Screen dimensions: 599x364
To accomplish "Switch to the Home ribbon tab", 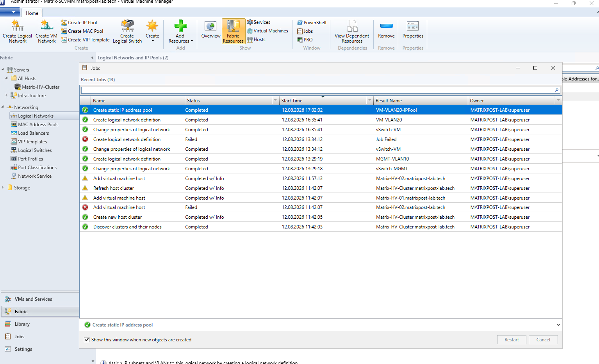I will pyautogui.click(x=32, y=13).
